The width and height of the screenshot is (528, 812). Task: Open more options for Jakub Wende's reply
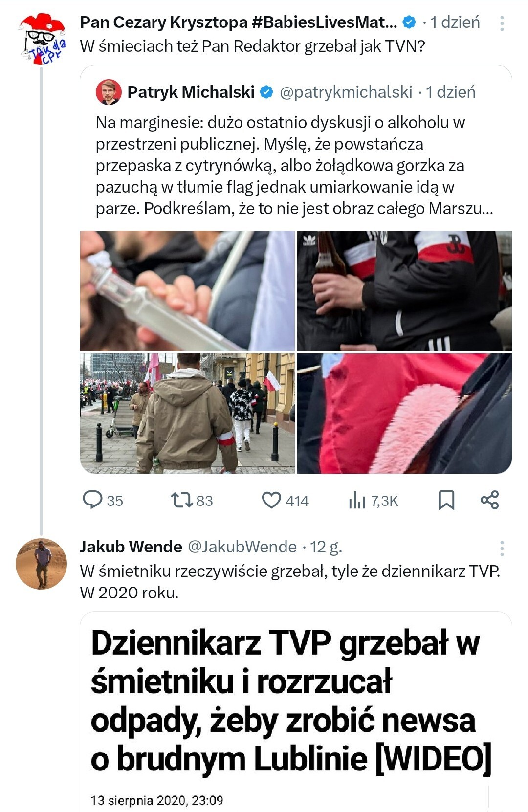502,548
